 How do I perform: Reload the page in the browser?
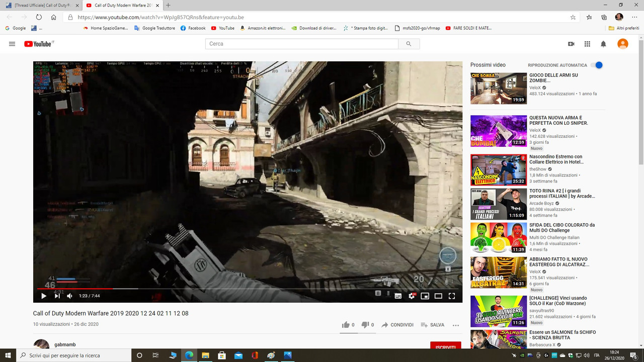(x=39, y=17)
